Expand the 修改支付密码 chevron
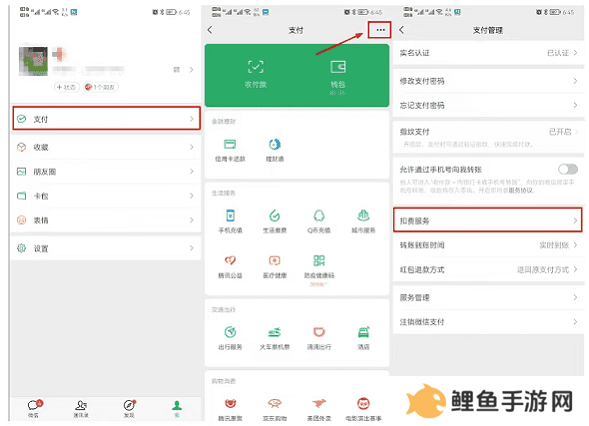This screenshot has width=589, height=426. coord(575,81)
